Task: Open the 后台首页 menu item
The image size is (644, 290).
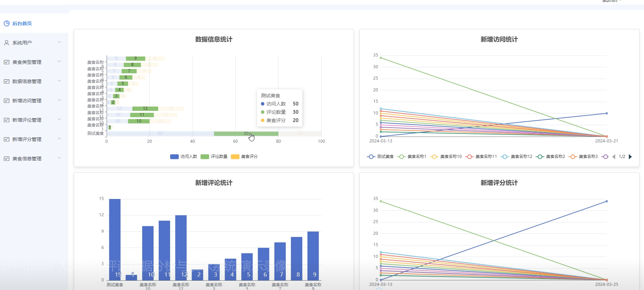Action: click(22, 23)
